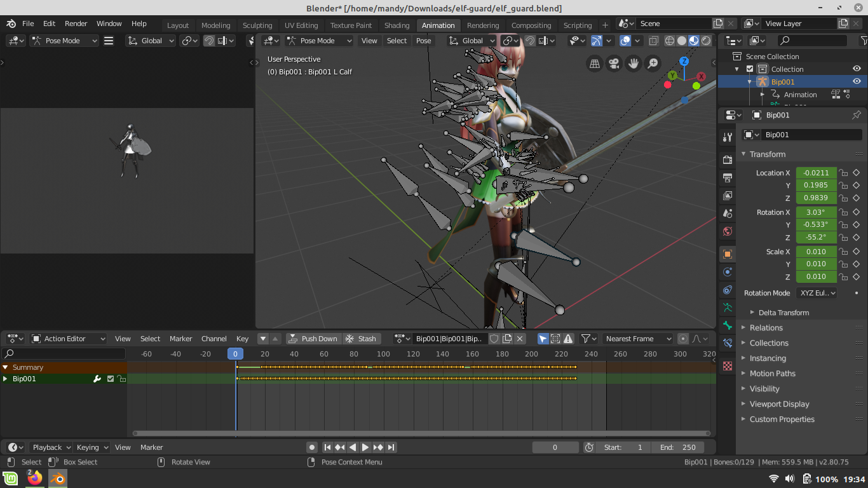
Task: Open the World properties tab
Action: coord(728,231)
